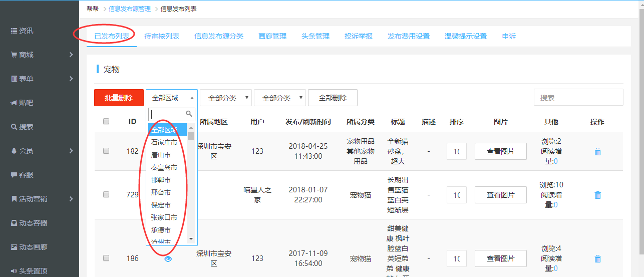Image resolution: width=644 pixels, height=277 pixels.
Task: Click the trash icon for row 182
Action: tap(597, 151)
